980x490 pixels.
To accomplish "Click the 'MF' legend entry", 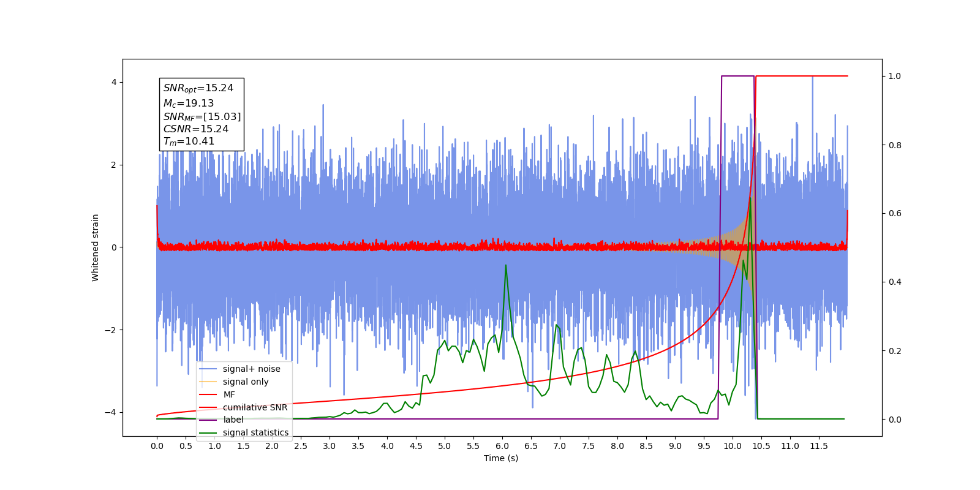I will [217, 394].
